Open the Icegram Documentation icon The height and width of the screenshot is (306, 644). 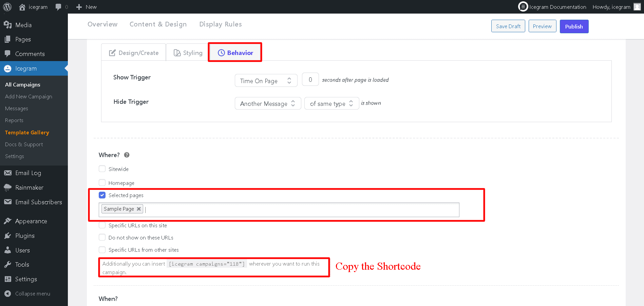[x=523, y=6]
